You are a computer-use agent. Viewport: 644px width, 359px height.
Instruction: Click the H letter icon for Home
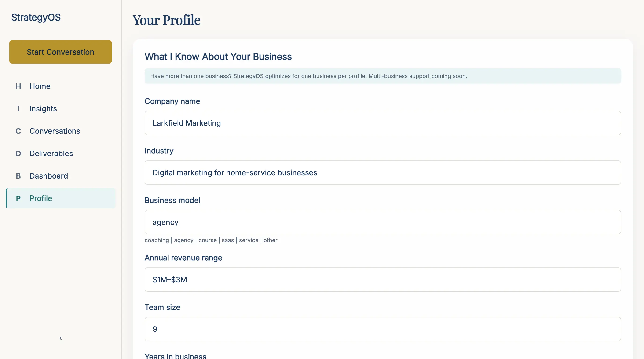click(18, 86)
